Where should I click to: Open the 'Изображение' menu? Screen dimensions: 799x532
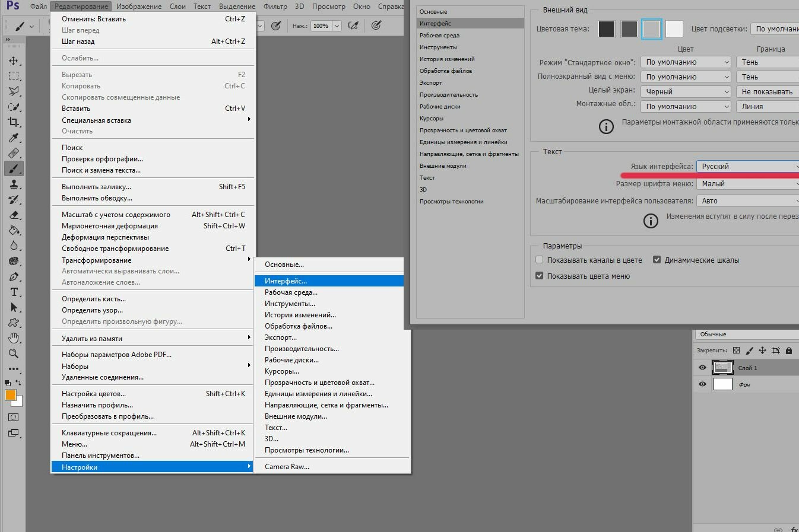click(x=139, y=7)
